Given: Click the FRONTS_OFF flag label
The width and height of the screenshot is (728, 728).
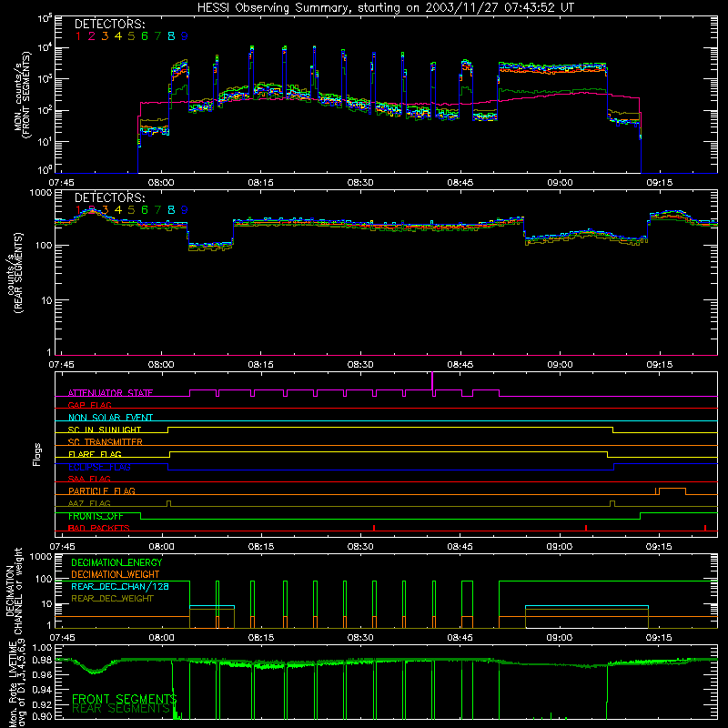Looking at the screenshot, I should click(x=96, y=516).
